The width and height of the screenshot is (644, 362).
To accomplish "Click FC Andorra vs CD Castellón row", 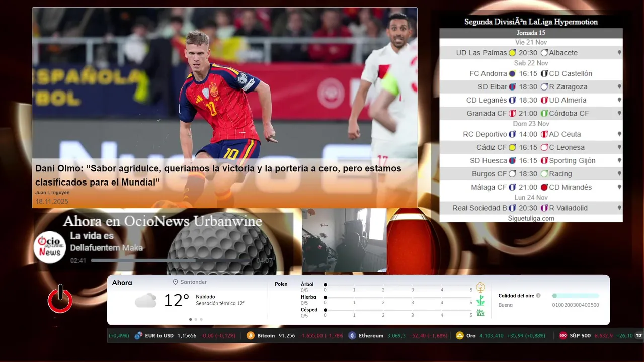I will point(531,73).
